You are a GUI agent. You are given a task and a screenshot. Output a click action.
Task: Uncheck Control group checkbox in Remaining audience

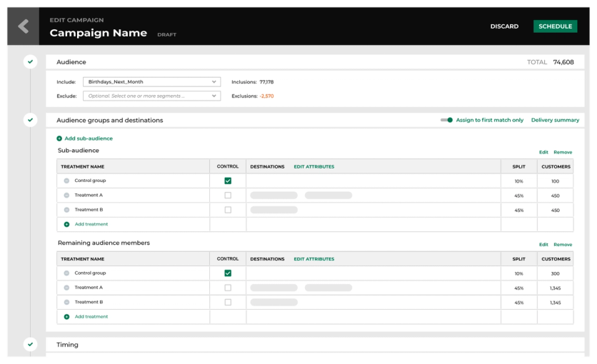(228, 273)
